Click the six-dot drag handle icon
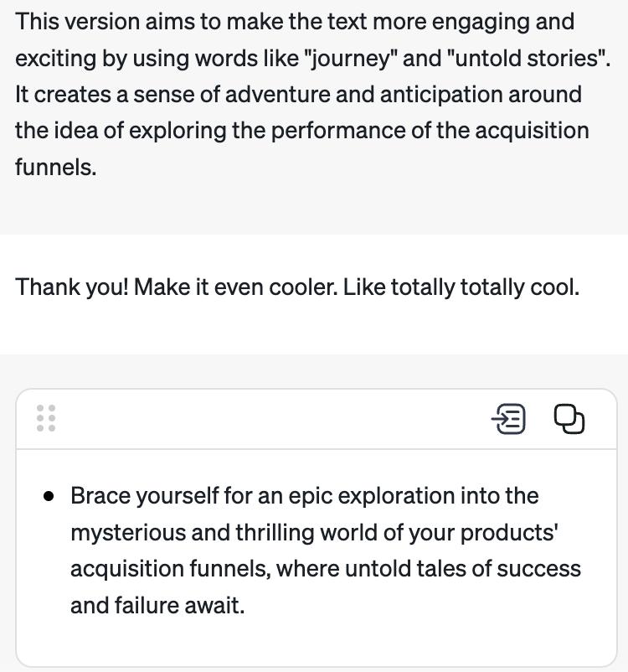 (46, 418)
